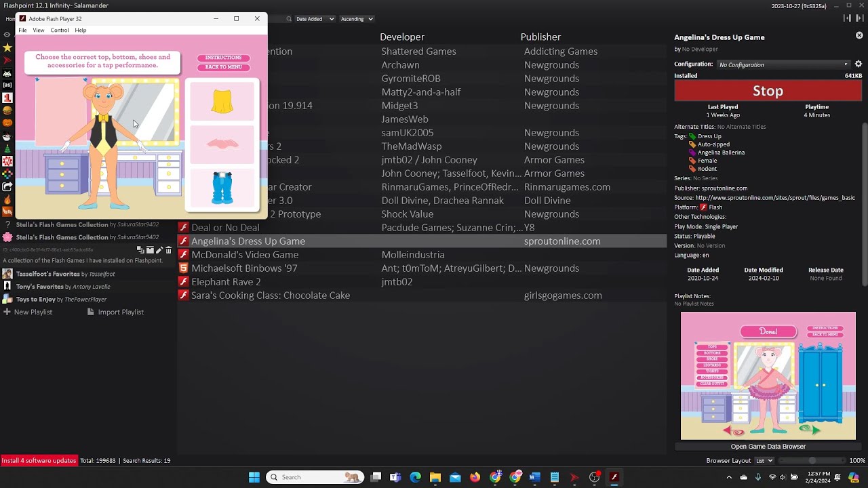Click the edit playlist pencil icon
The width and height of the screenshot is (868, 488).
(159, 250)
